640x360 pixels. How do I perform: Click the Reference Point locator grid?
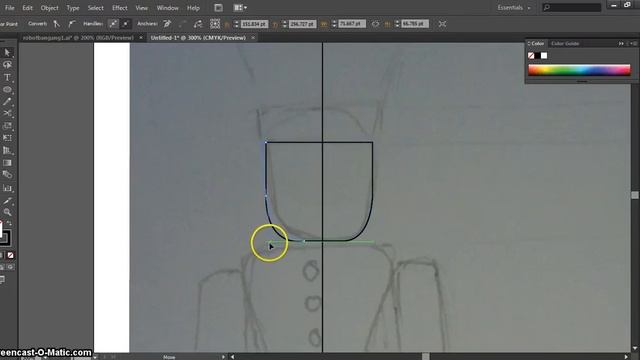[215, 24]
